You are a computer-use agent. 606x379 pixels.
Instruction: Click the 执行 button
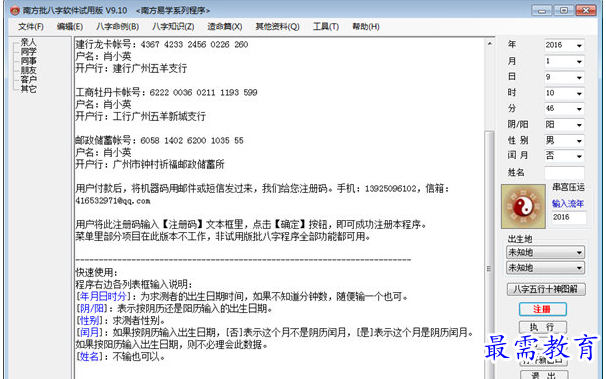pyautogui.click(x=543, y=327)
